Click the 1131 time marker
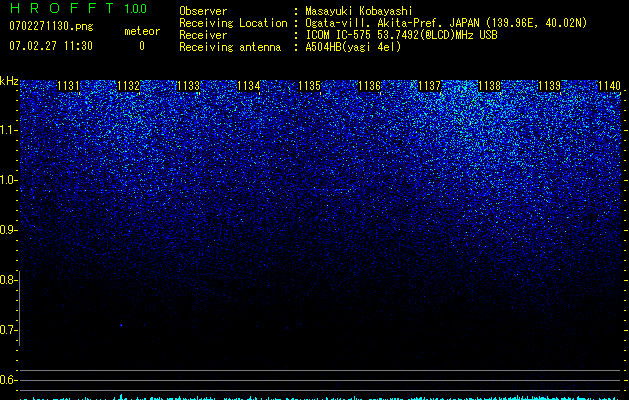Screen dimensions: 629x400 [69, 86]
